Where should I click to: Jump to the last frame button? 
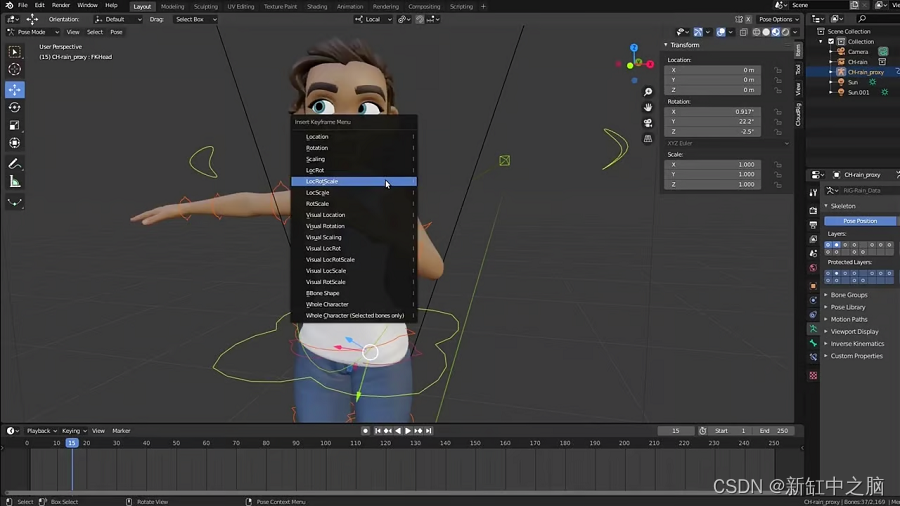coord(429,431)
